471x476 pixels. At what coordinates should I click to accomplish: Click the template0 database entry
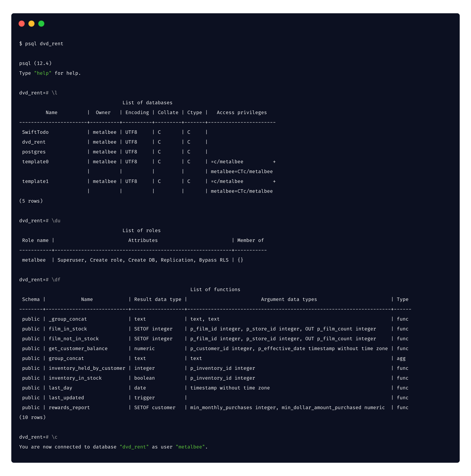point(35,162)
